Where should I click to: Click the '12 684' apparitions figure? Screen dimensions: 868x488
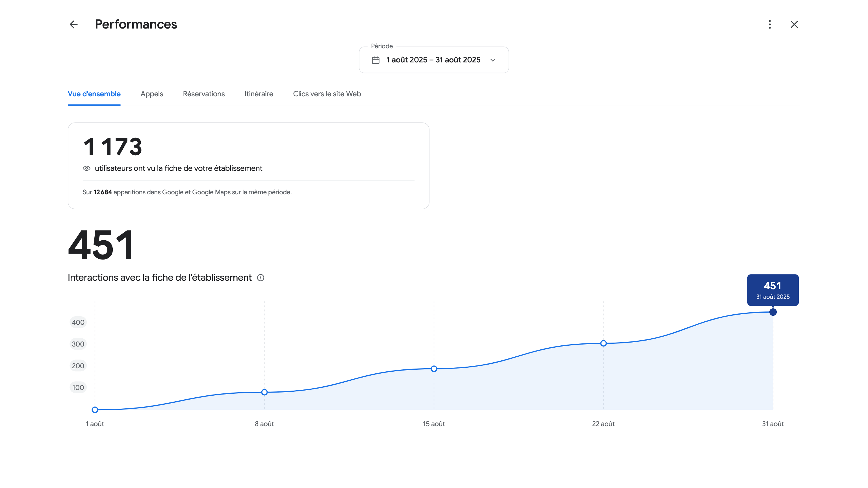pos(103,192)
